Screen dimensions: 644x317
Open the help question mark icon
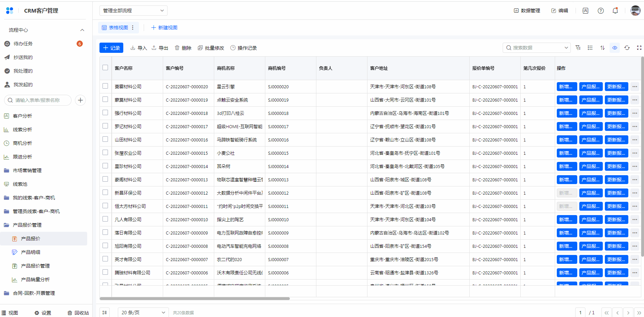coord(601,11)
